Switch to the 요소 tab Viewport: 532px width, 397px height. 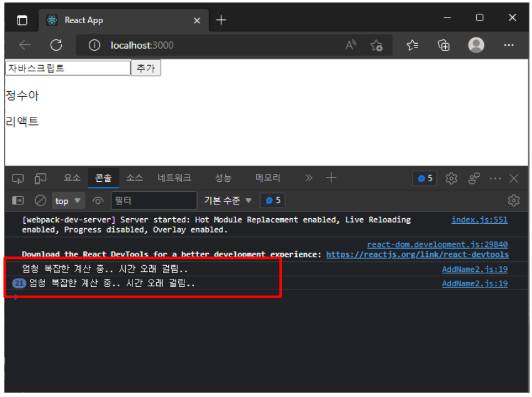click(x=73, y=178)
